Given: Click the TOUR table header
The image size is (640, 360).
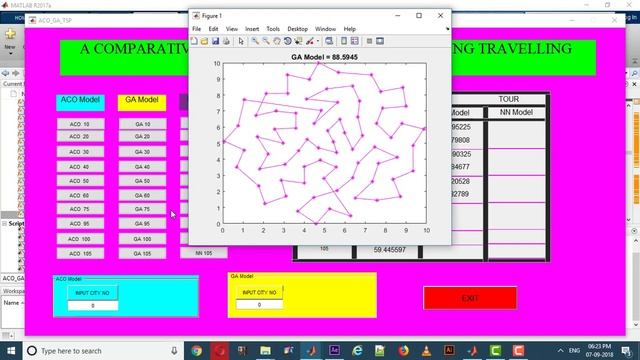Looking at the screenshot, I should click(x=509, y=99).
